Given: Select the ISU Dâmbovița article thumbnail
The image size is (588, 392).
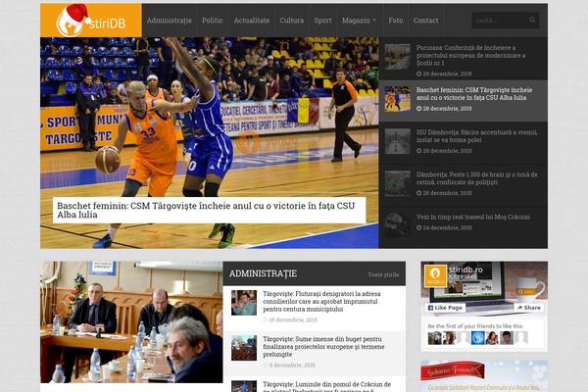Looking at the screenshot, I should 398,141.
